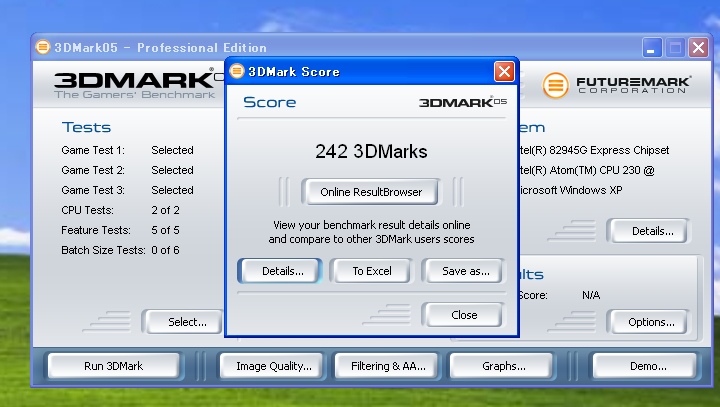This screenshot has height=407, width=720.
Task: Open the Graphs window
Action: click(x=502, y=366)
